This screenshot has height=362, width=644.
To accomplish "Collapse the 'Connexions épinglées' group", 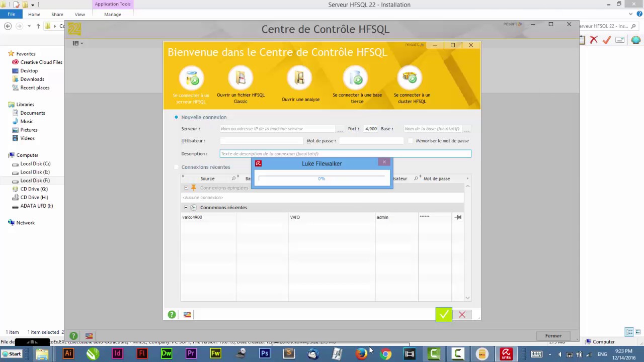I will (x=186, y=188).
